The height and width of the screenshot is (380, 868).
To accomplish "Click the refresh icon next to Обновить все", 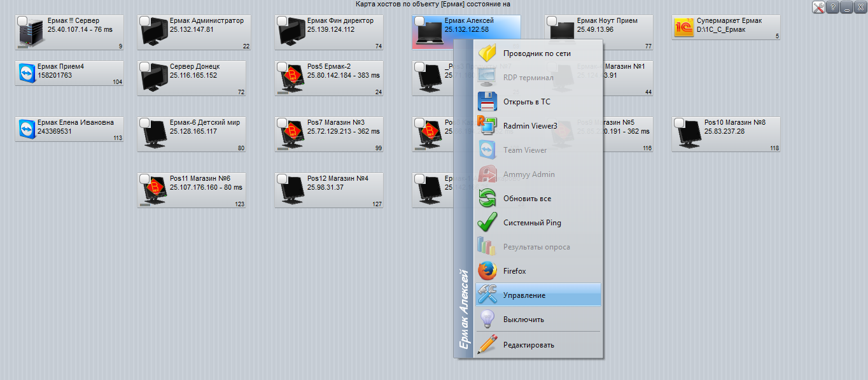I will [486, 198].
